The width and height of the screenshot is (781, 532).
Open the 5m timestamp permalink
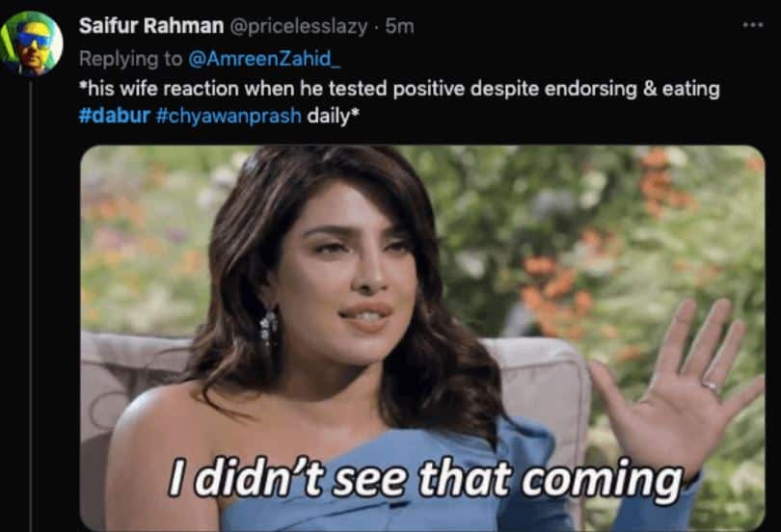(399, 26)
